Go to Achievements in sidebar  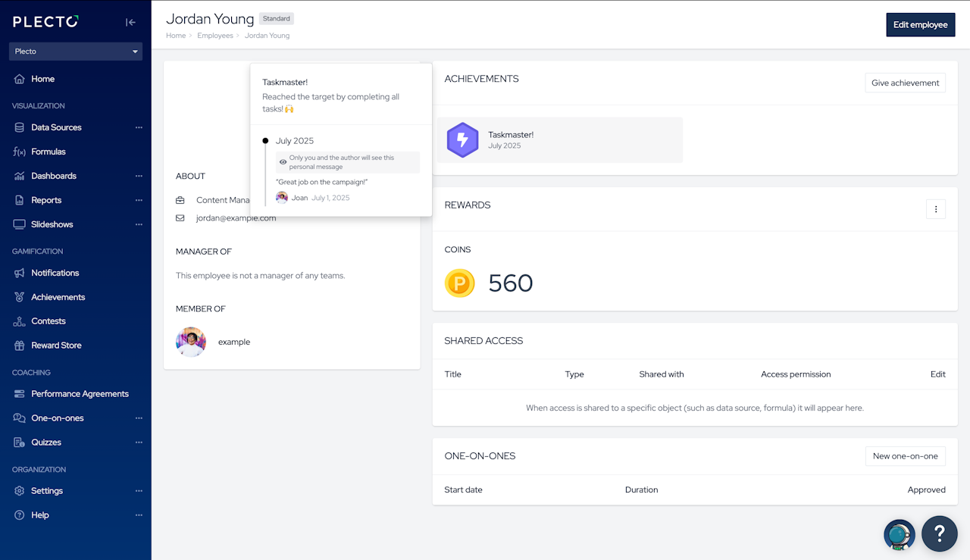pos(58,297)
